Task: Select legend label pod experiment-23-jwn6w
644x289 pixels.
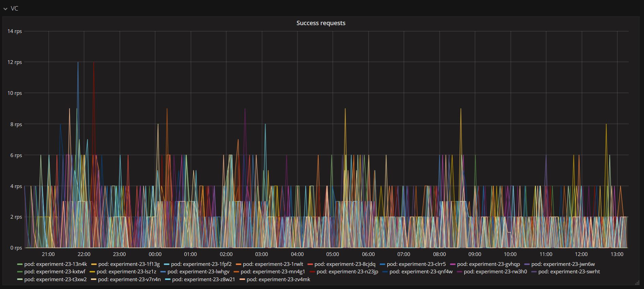Action: pos(563,264)
